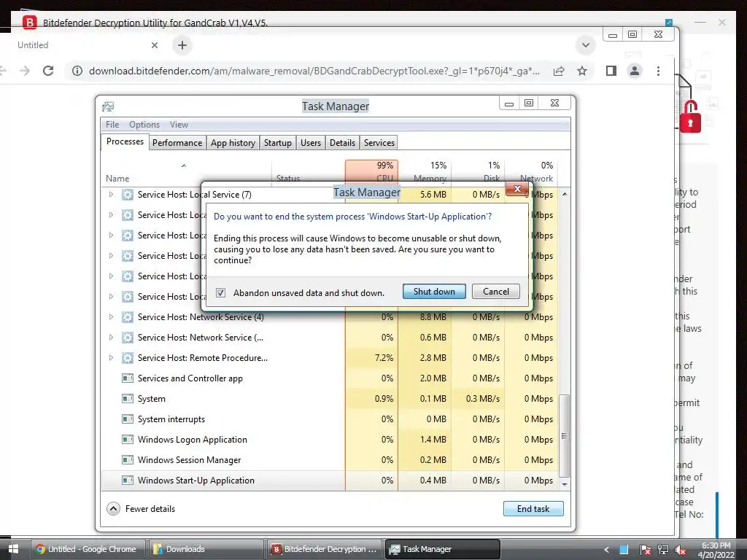Close the end process confirmation dialog
The height and width of the screenshot is (560, 747).
517,189
